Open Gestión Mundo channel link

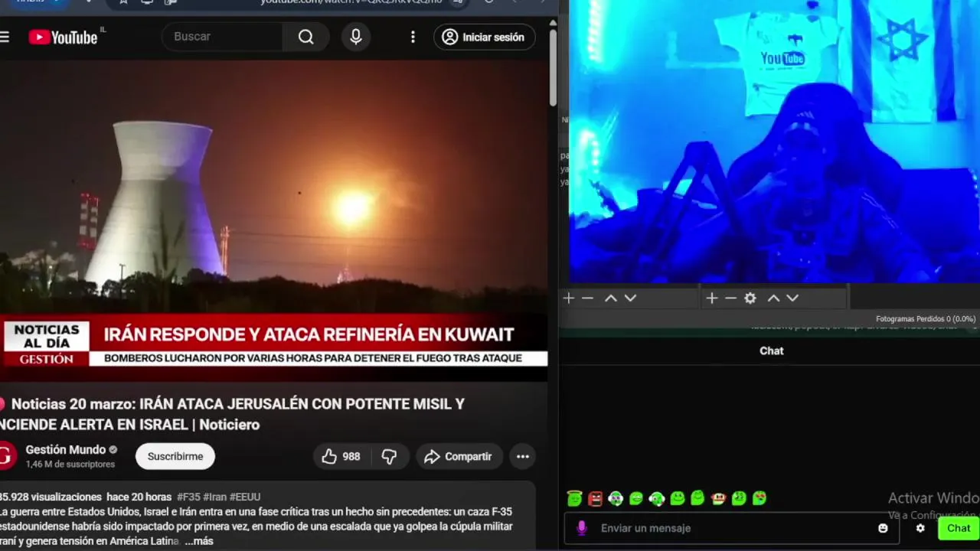(65, 450)
